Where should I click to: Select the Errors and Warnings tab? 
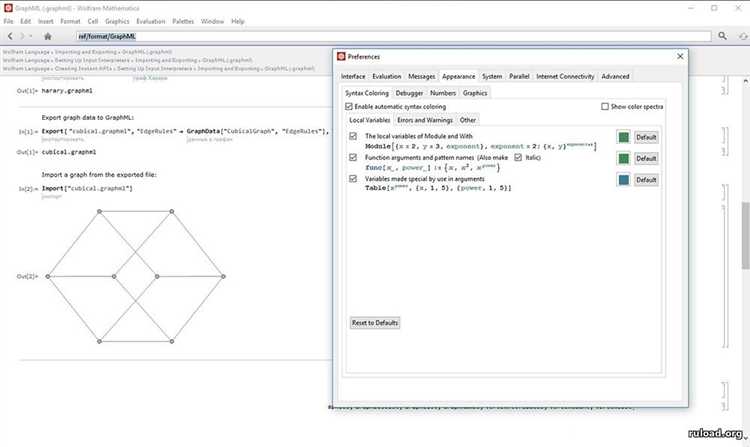pyautogui.click(x=425, y=120)
